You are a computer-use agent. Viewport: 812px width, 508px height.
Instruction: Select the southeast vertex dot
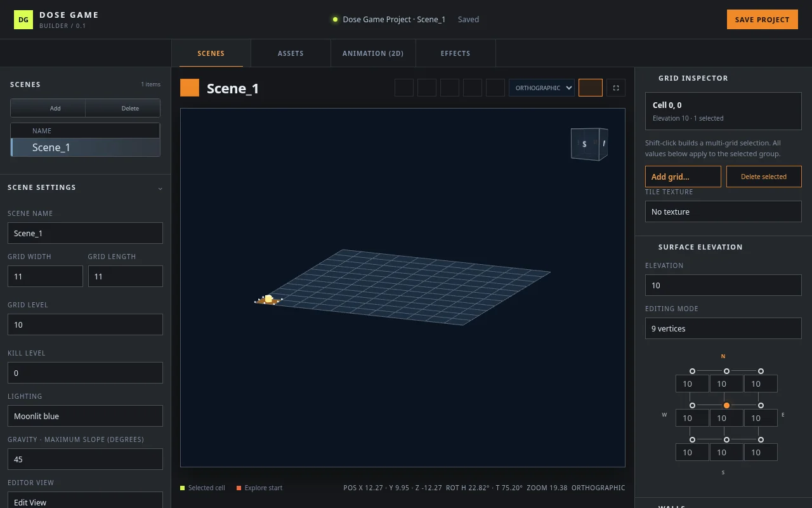point(761,439)
